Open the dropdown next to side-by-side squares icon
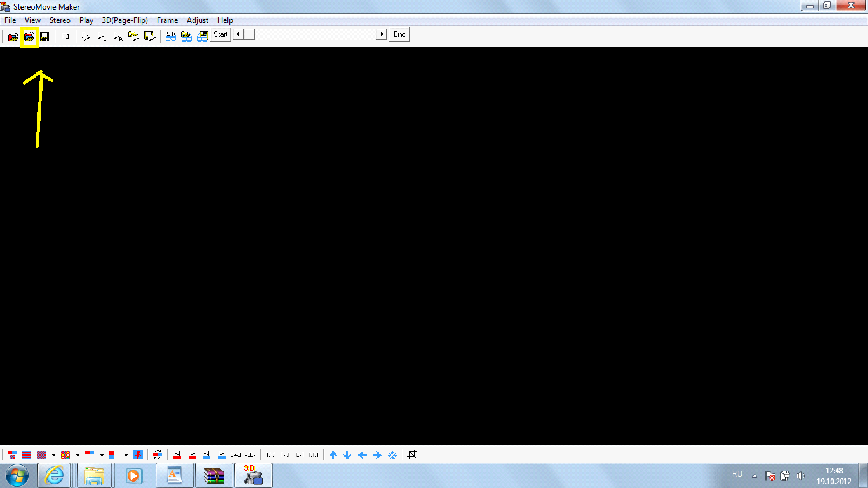The image size is (868, 488). click(102, 455)
